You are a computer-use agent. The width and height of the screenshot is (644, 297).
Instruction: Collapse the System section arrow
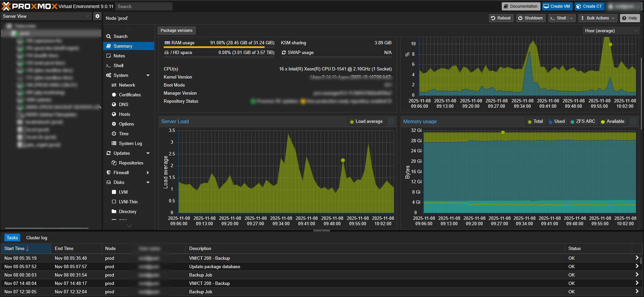(148, 75)
